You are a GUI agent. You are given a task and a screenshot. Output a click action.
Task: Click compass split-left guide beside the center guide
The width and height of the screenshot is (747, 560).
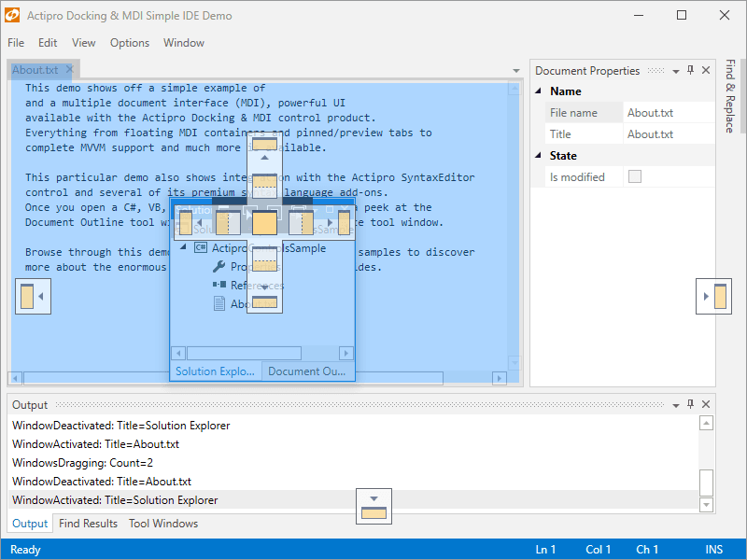228,223
